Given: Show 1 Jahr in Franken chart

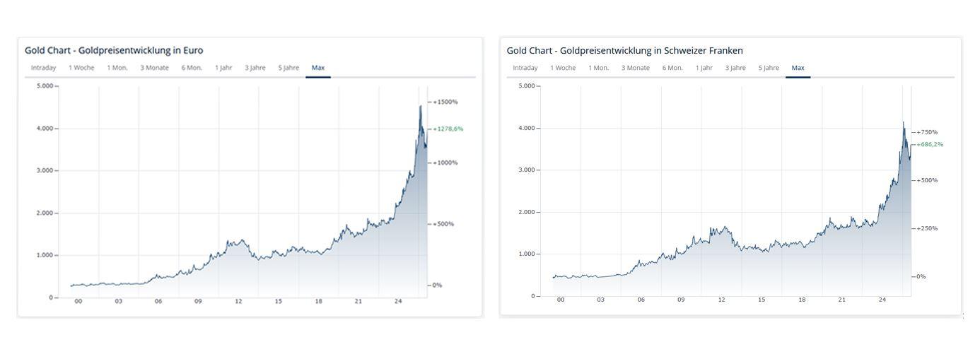Looking at the screenshot, I should 704,68.
